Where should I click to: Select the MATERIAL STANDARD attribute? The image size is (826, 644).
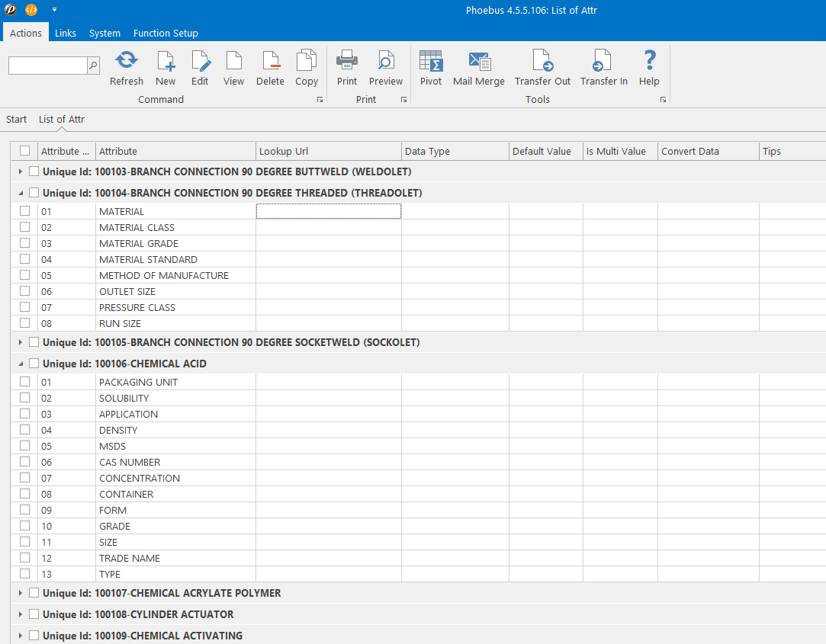pyautogui.click(x=148, y=260)
